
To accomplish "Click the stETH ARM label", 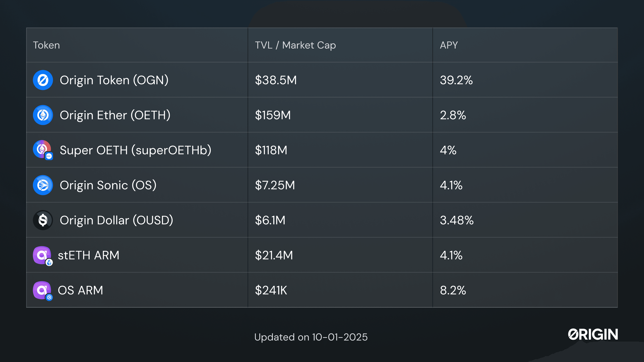I will (89, 255).
